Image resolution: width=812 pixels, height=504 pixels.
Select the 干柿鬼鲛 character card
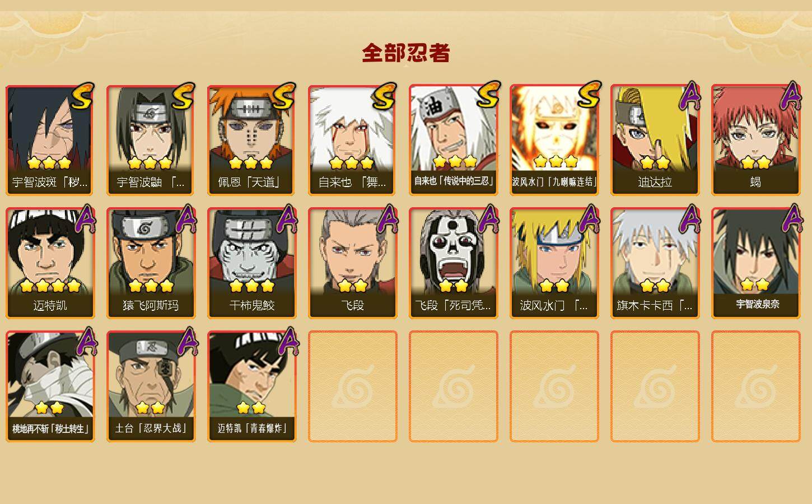[251, 263]
